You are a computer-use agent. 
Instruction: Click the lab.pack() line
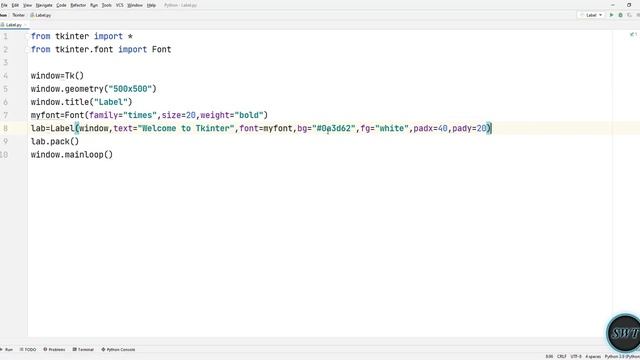pos(55,141)
